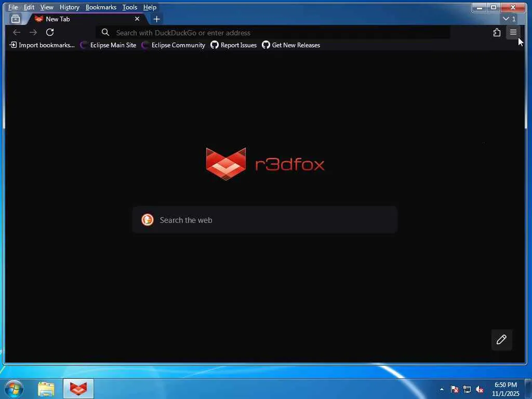Open the hamburger application menu
This screenshot has width=532, height=399.
pos(513,32)
